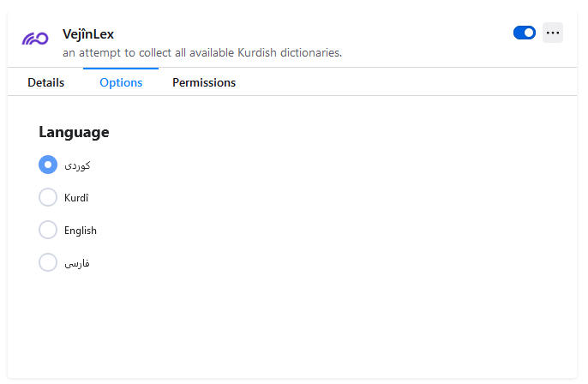Click the English option label
This screenshot has width=588, height=384.
pyautogui.click(x=81, y=231)
